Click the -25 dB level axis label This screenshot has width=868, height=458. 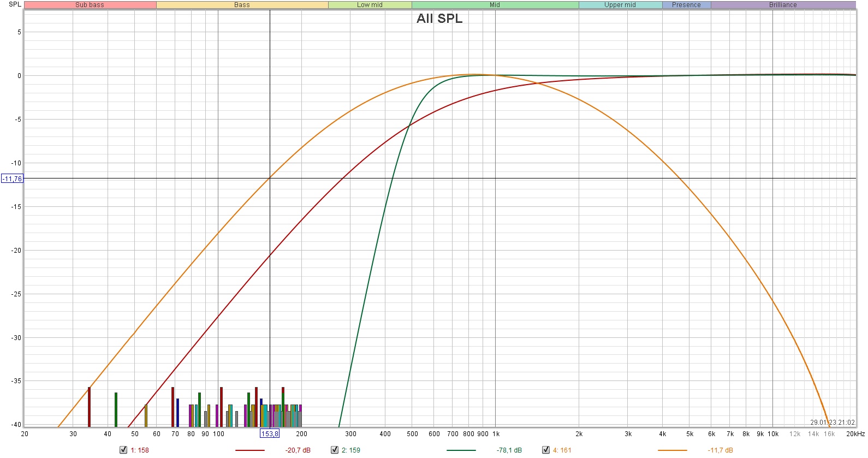[x=16, y=294]
